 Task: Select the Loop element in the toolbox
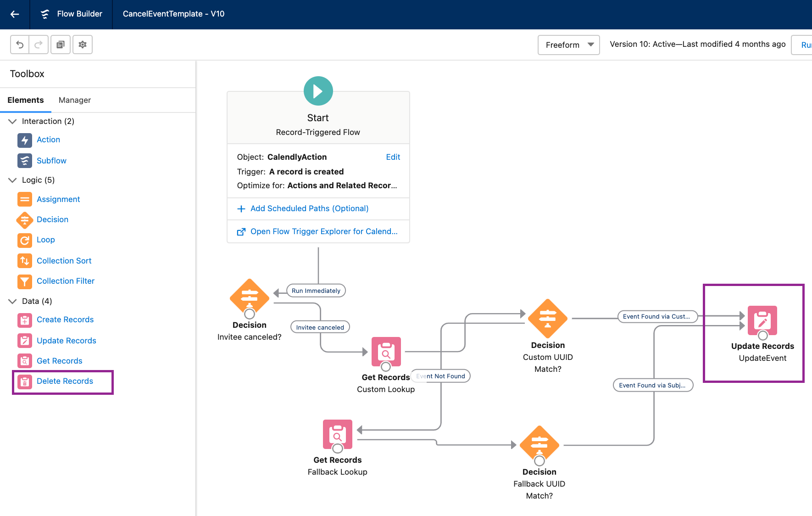click(x=45, y=240)
